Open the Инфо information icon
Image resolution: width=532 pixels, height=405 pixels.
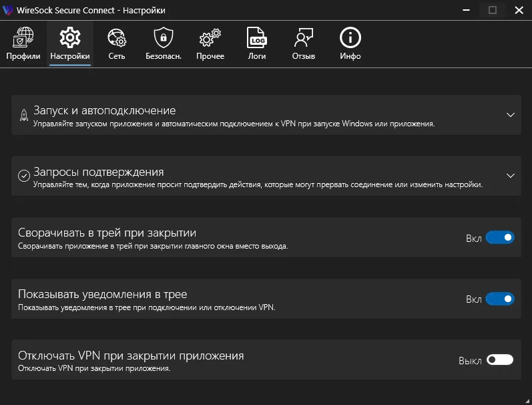pos(350,37)
